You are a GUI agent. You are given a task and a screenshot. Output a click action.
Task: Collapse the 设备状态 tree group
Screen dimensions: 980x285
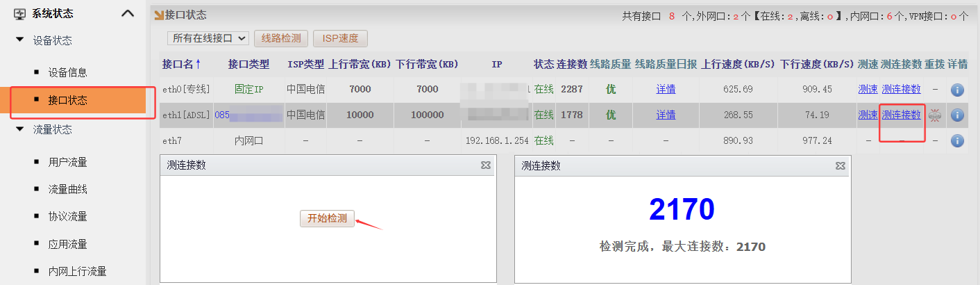(19, 40)
